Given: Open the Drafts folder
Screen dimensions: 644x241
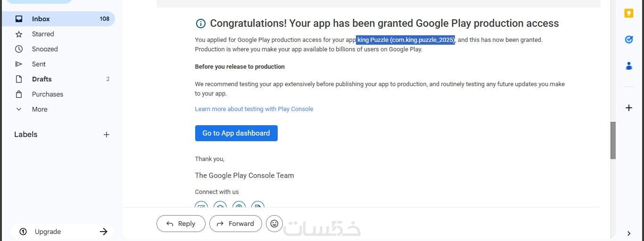Looking at the screenshot, I should click(x=42, y=79).
